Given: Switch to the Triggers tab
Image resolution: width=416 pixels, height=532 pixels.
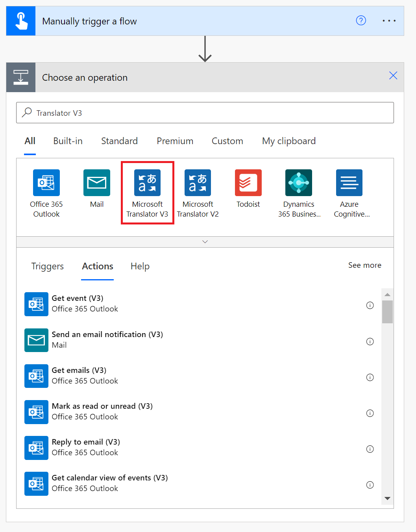Looking at the screenshot, I should (47, 266).
